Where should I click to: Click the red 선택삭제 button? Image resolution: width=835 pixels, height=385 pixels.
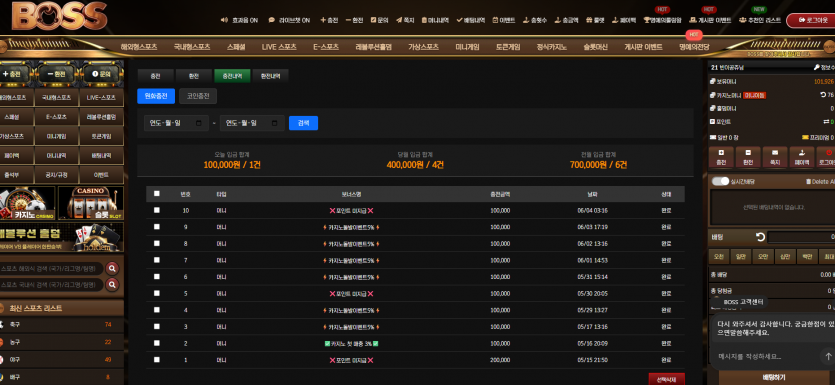pos(666,379)
